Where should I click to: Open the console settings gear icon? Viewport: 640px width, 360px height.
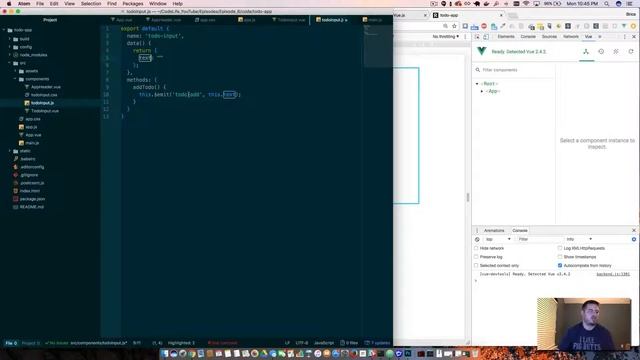tap(633, 239)
